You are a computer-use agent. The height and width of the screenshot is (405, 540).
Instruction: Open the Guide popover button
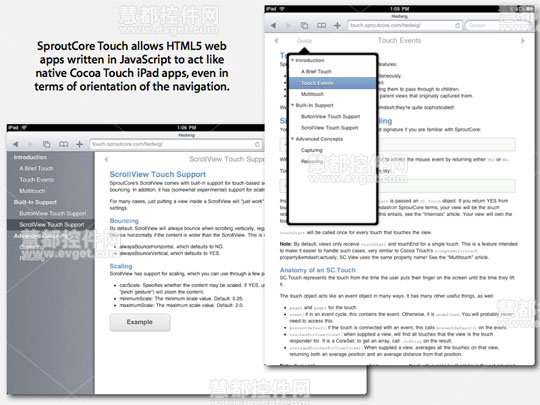coord(304,41)
